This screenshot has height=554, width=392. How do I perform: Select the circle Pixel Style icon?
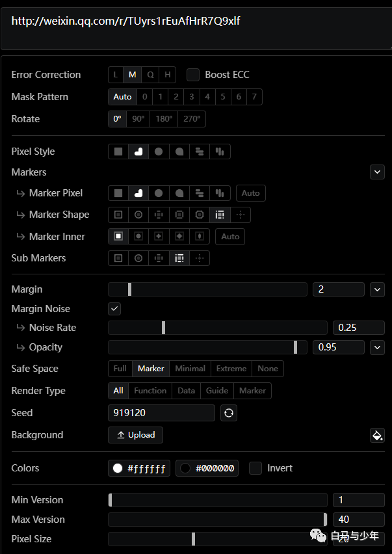point(159,152)
